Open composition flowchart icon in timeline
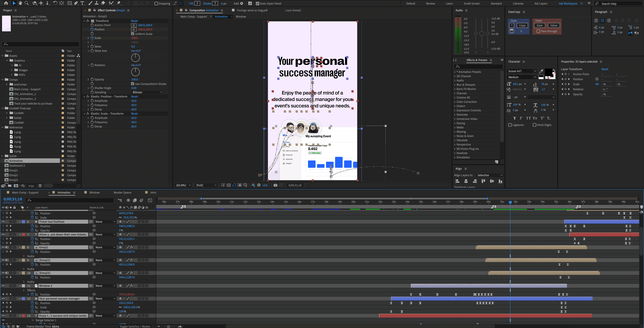The height and width of the screenshot is (328, 644). [x=120, y=200]
